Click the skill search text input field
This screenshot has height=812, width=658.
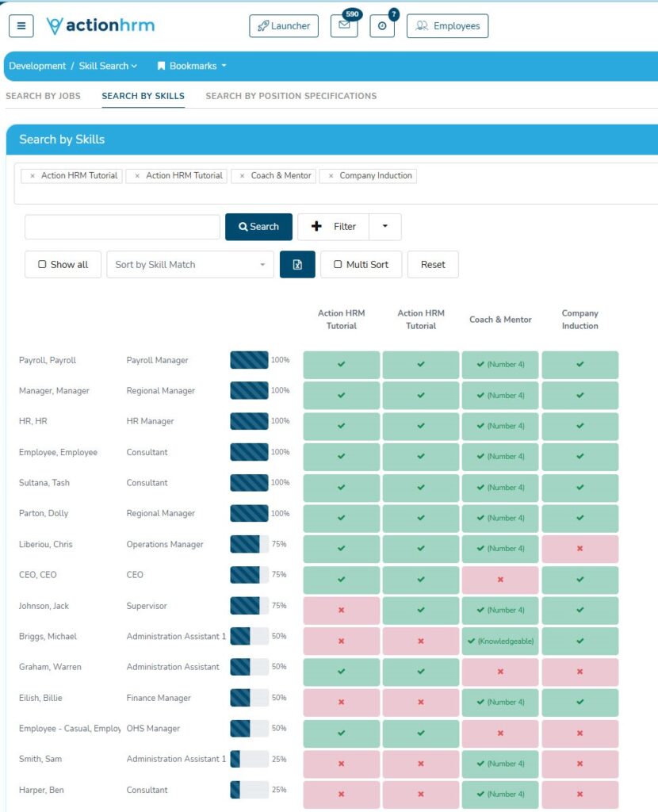pyautogui.click(x=122, y=227)
